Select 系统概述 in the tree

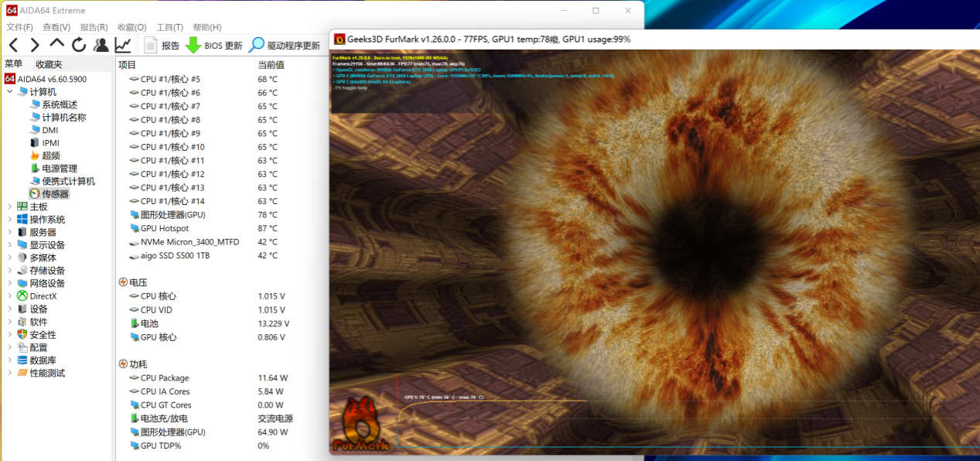coord(54,104)
